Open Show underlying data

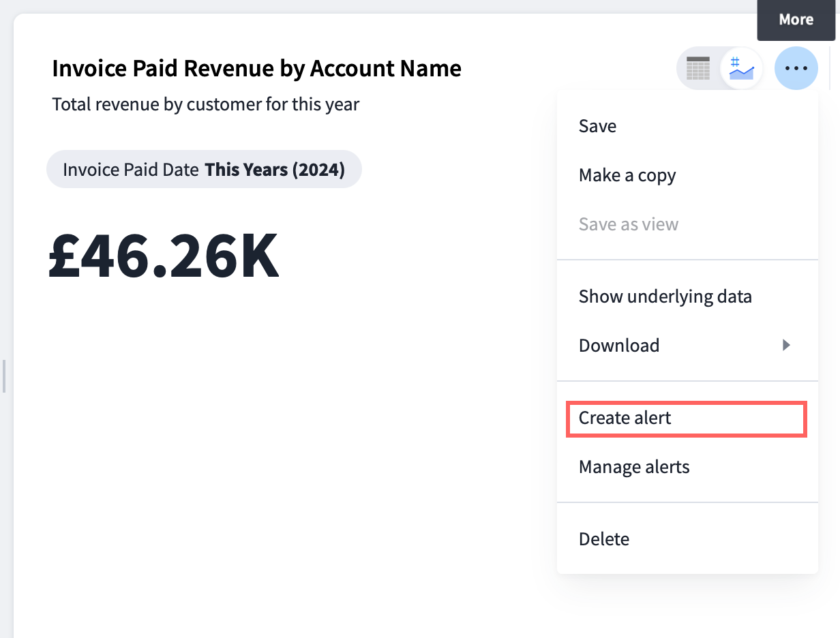point(665,297)
